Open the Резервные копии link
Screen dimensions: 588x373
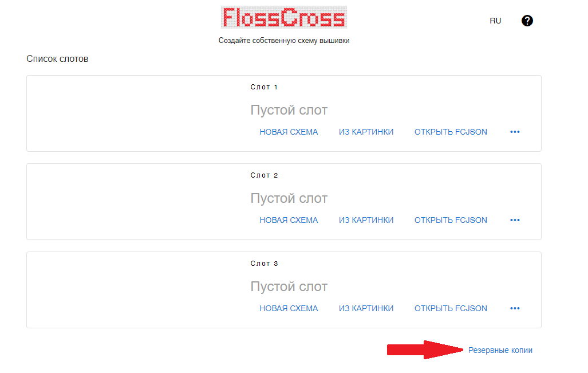[x=500, y=350]
